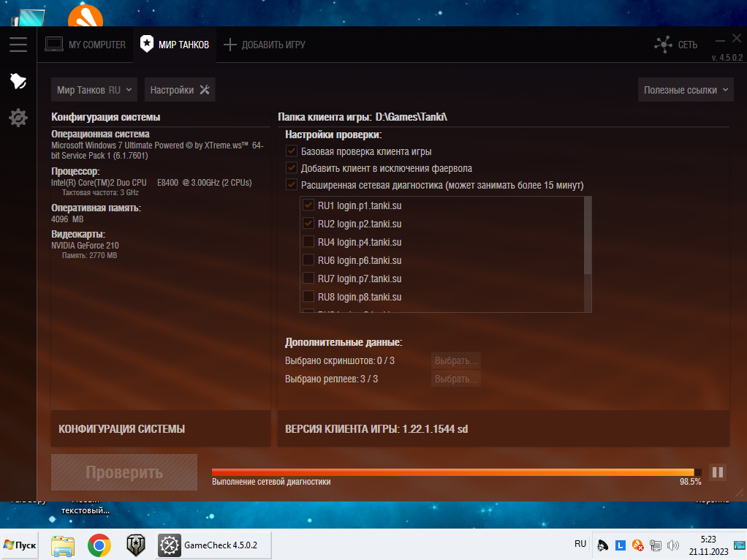Click Выбрать next to screenshots count
Screen dimensions: 747x560
click(455, 360)
